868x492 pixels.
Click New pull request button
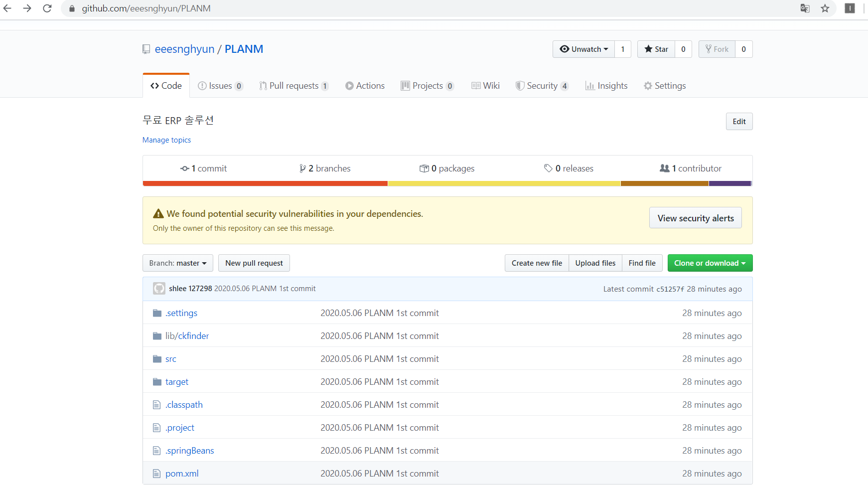(254, 263)
